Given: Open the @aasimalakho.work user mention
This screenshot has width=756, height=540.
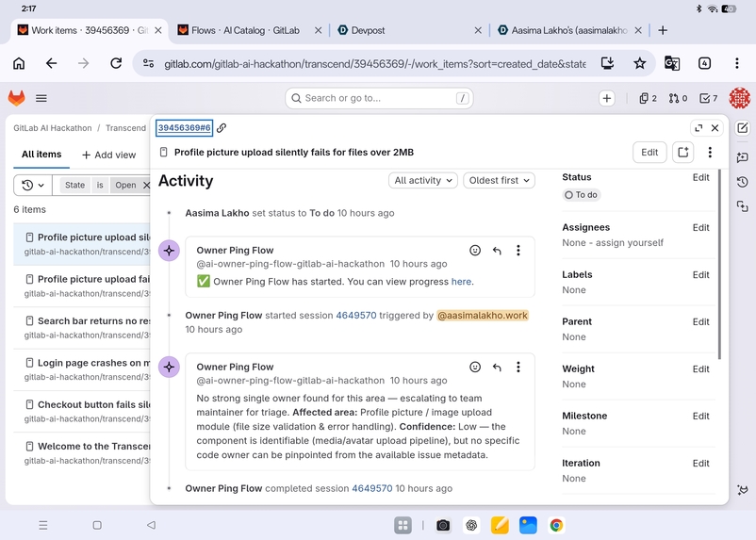Looking at the screenshot, I should 483,316.
